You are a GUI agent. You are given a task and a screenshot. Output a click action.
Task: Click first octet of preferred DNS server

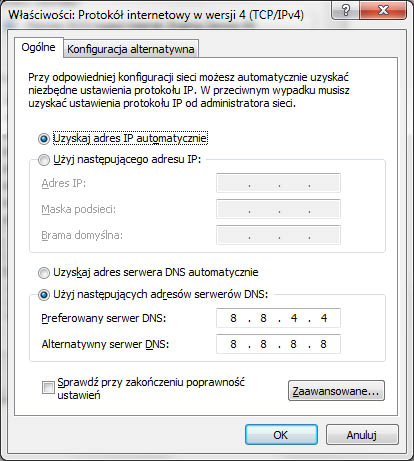233,318
